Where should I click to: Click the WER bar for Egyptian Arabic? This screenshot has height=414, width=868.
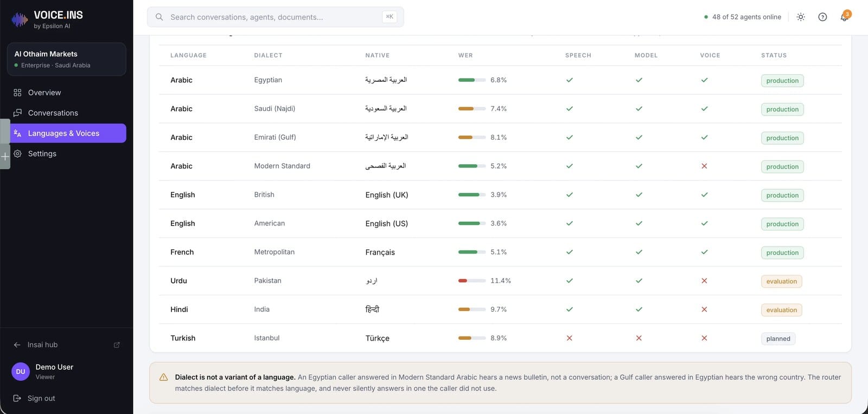pos(472,80)
